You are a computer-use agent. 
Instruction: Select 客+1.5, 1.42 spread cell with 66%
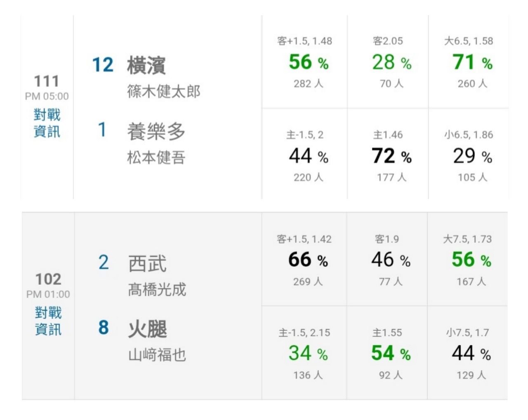(x=304, y=259)
